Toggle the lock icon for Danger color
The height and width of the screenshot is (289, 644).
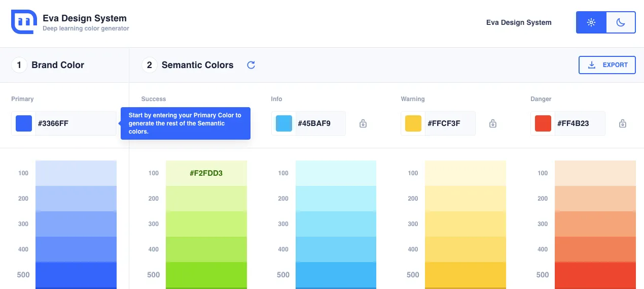coord(623,123)
